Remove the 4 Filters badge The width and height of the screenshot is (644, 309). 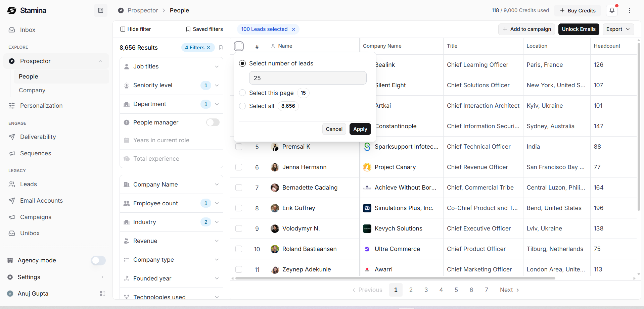(209, 48)
